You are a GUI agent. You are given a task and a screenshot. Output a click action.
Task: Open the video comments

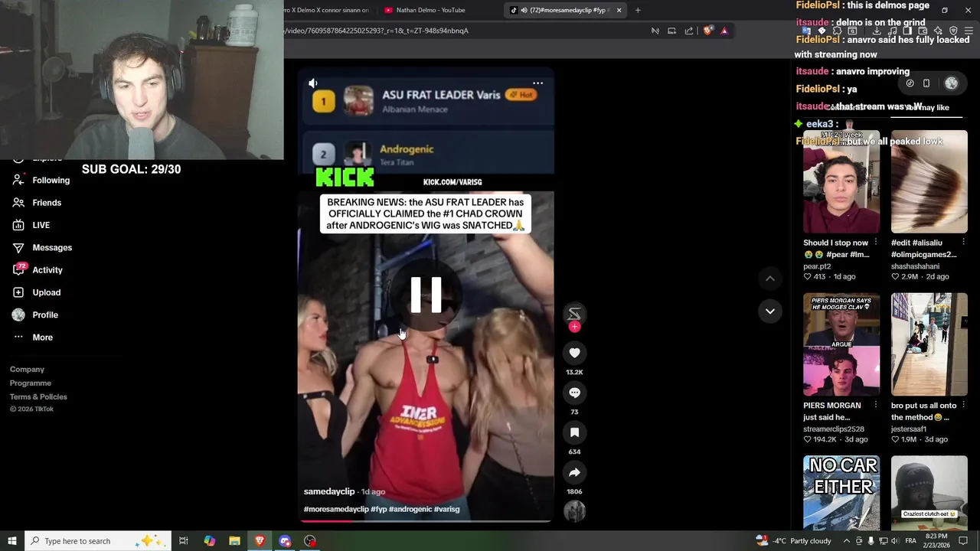[x=574, y=393]
